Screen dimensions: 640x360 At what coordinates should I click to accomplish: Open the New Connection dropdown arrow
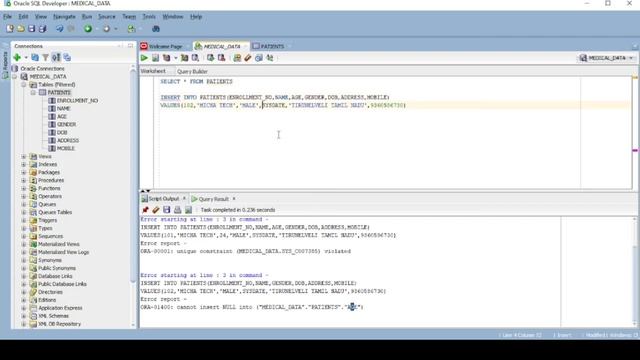tap(26, 58)
